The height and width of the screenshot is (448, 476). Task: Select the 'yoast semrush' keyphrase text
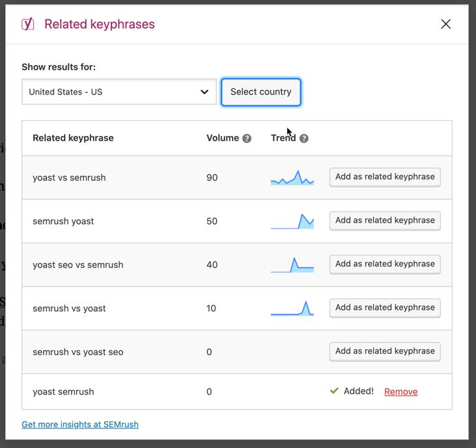[x=63, y=391]
